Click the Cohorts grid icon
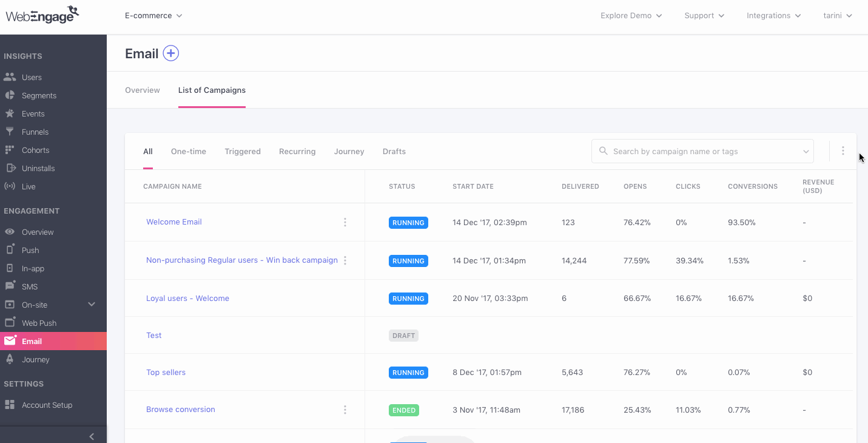Viewport: 868px width, 443px height. pyautogui.click(x=10, y=150)
